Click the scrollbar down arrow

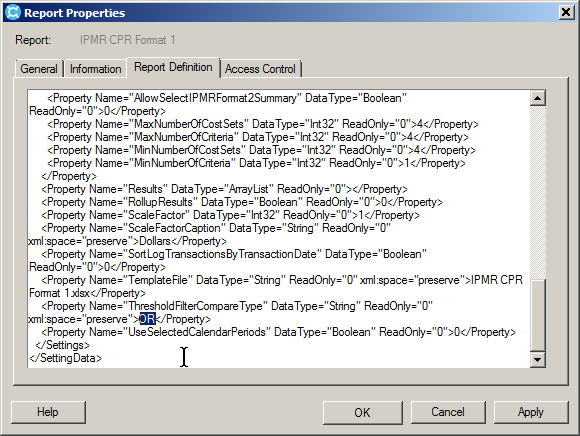coord(537,359)
